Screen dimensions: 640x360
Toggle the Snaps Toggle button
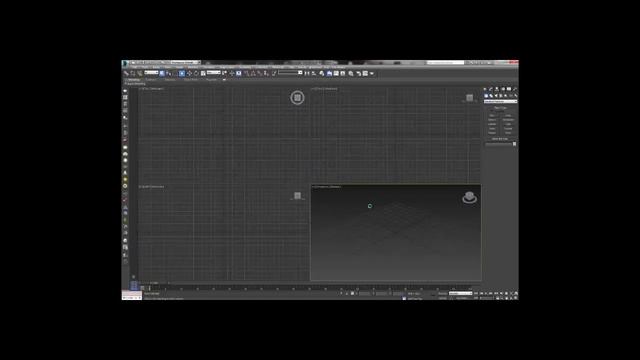point(246,73)
